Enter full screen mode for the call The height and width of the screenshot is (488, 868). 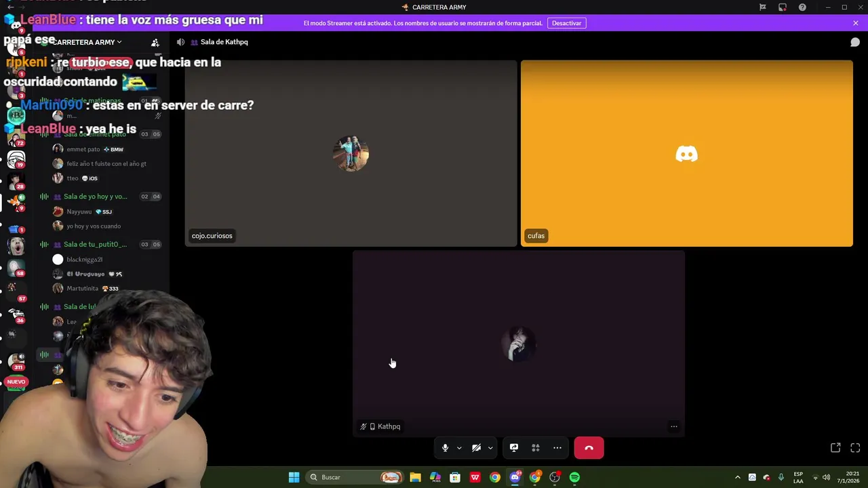tap(855, 448)
